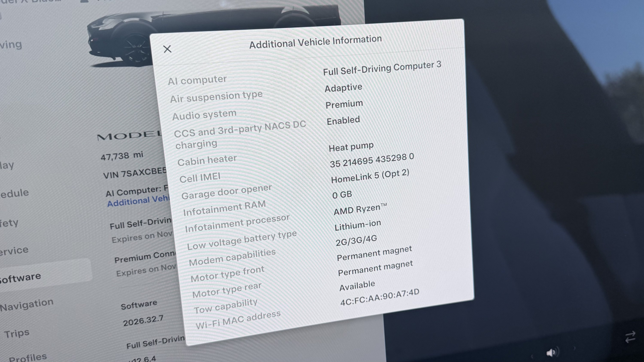Tap the Lithium-ion battery type value
Image resolution: width=644 pixels, height=362 pixels.
357,225
